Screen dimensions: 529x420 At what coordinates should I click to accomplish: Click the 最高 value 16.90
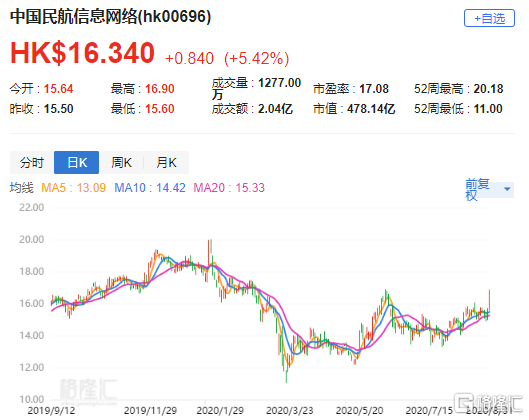click(x=160, y=89)
